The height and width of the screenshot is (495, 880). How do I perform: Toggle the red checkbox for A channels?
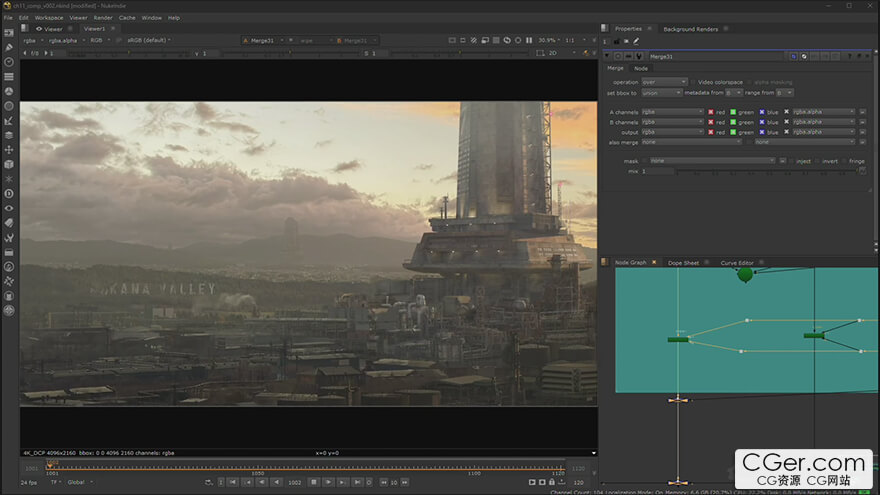(711, 112)
